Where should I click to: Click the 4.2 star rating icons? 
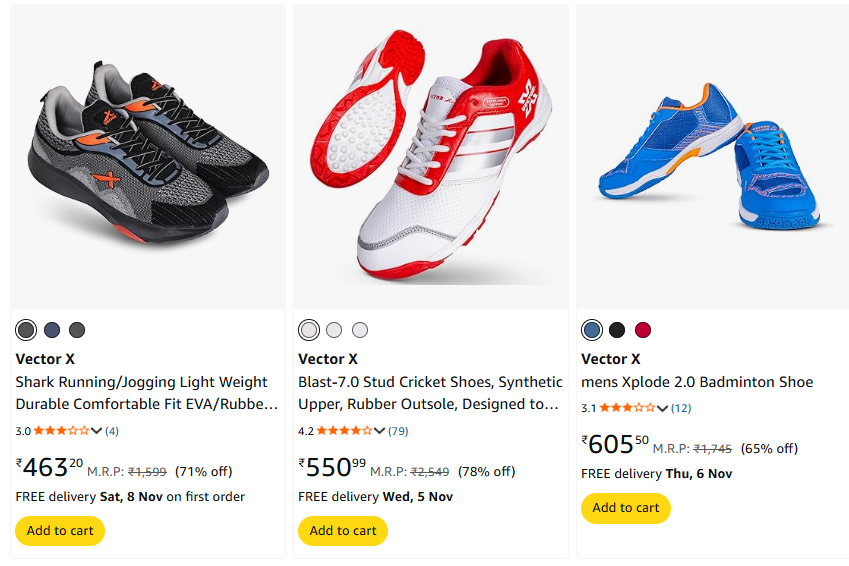(x=345, y=431)
